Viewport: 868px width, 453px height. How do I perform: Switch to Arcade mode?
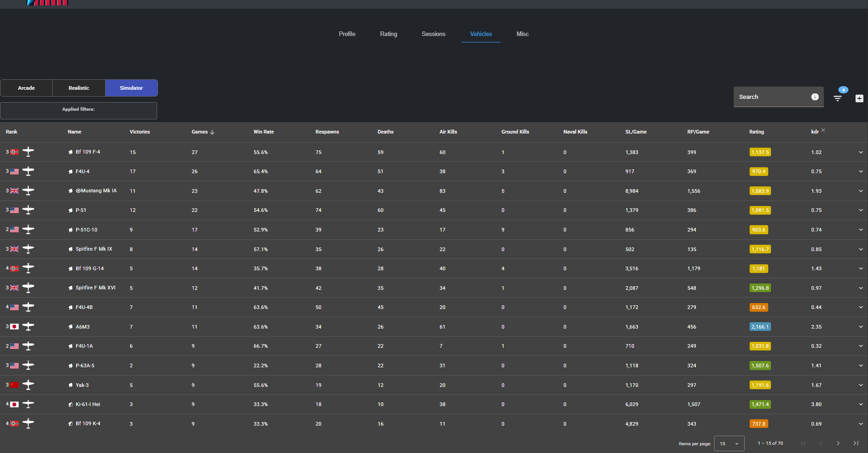(26, 88)
